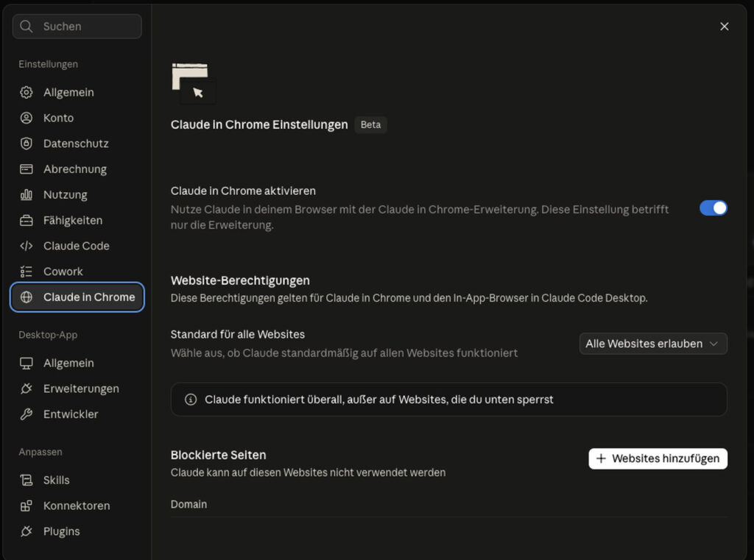The height and width of the screenshot is (560, 754).
Task: Click the Claude in Chrome Einstellungen title
Action: (259, 124)
